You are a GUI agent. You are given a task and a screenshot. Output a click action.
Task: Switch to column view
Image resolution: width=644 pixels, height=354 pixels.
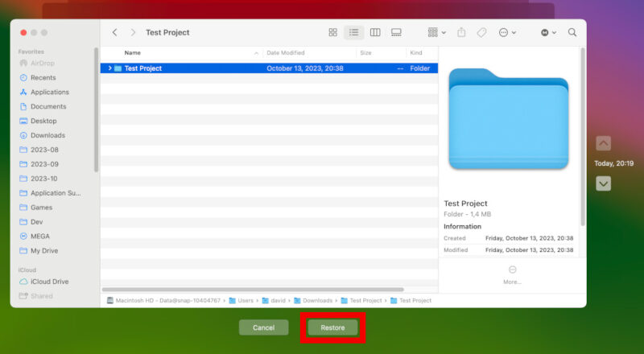[x=375, y=32]
